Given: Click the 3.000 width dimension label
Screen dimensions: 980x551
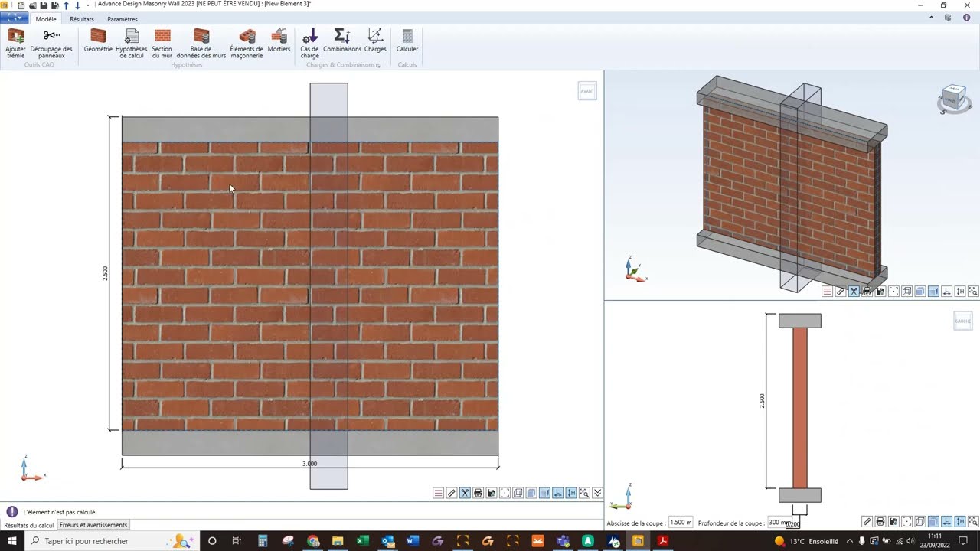Looking at the screenshot, I should (x=309, y=464).
